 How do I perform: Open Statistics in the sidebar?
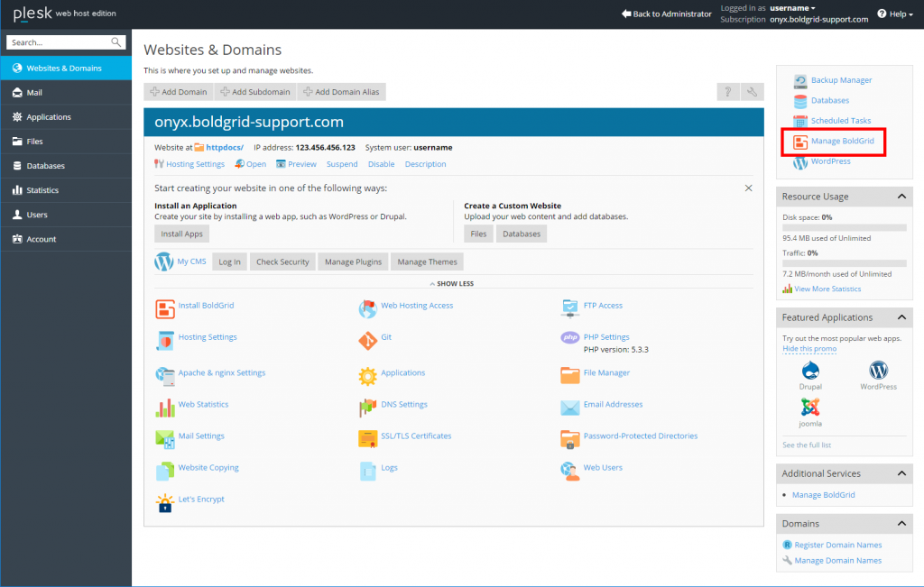pyautogui.click(x=66, y=190)
